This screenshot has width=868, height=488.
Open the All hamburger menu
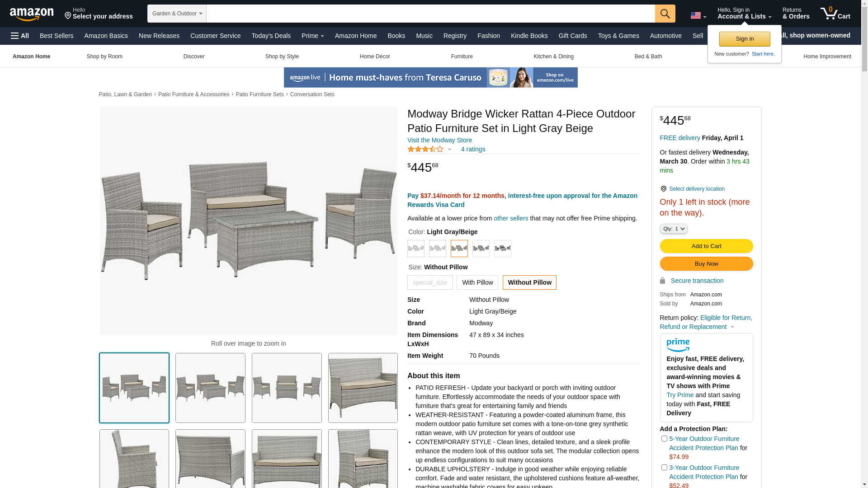[x=20, y=36]
